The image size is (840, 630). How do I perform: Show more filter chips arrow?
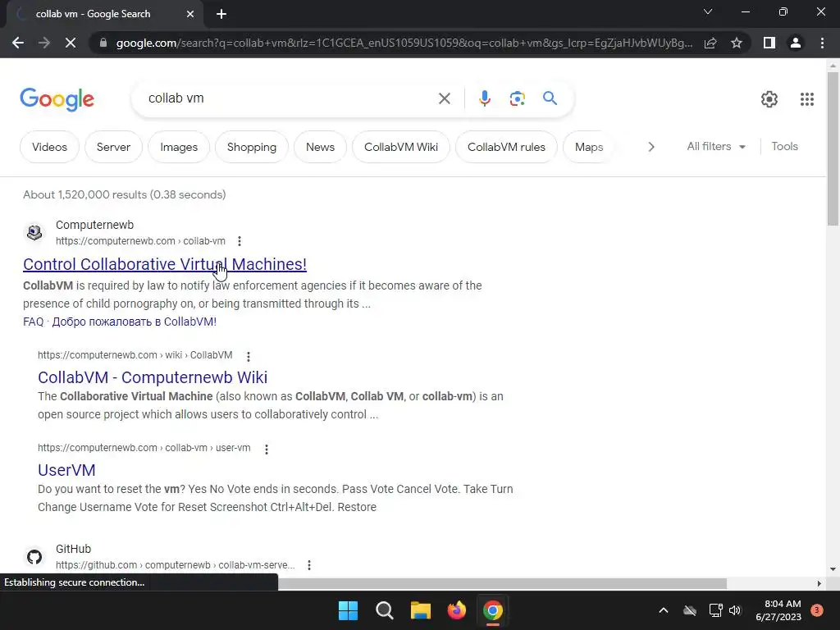pyautogui.click(x=651, y=147)
